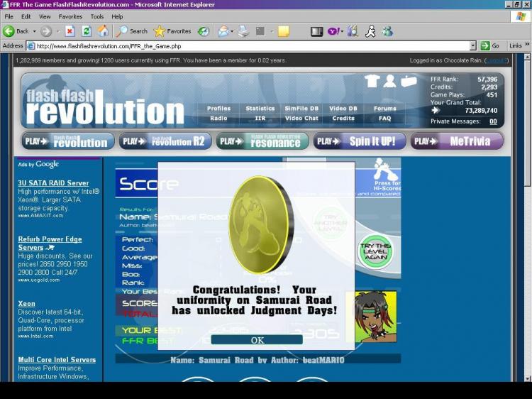Click the Home icon in the toolbar
Viewport: 532px width, 399px height.
[103, 31]
